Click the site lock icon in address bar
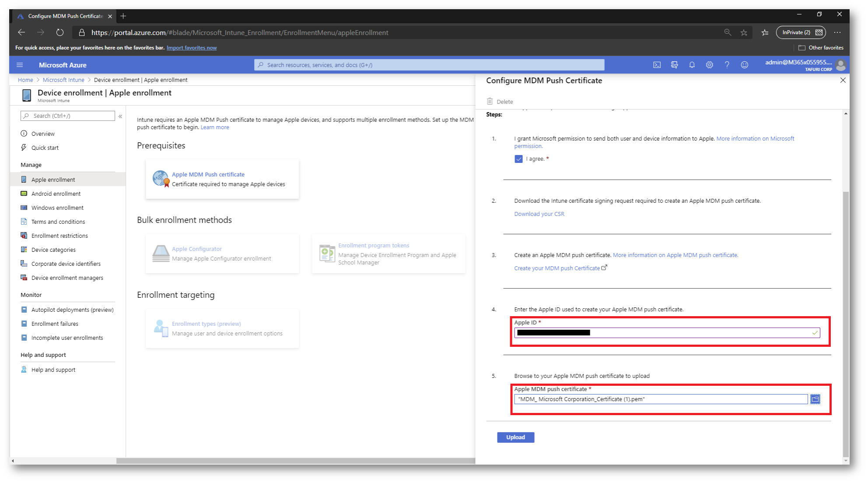The width and height of the screenshot is (868, 483). click(x=81, y=32)
